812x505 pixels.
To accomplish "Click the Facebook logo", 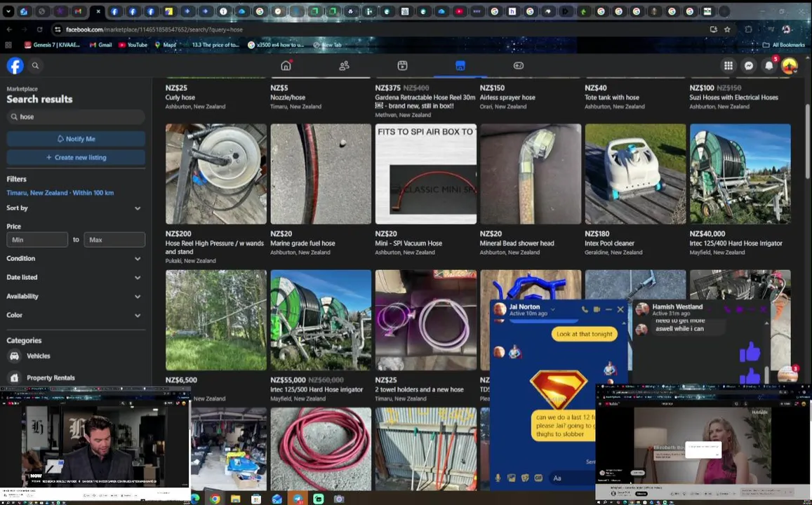I will tap(15, 66).
